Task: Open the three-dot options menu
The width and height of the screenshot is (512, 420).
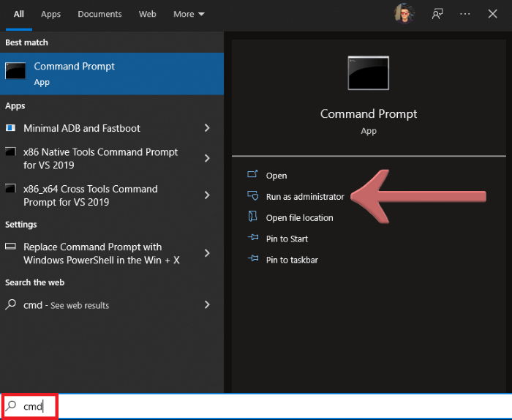Action: point(465,14)
